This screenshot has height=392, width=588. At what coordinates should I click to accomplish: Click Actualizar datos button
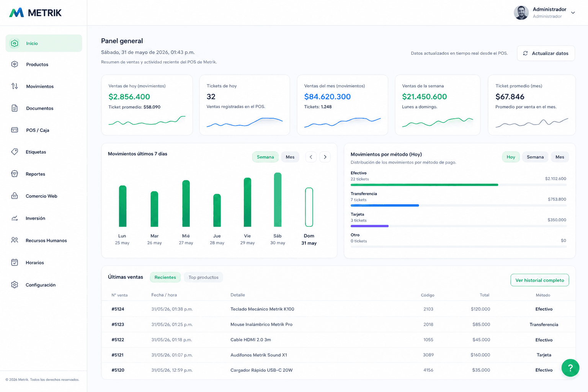[546, 53]
